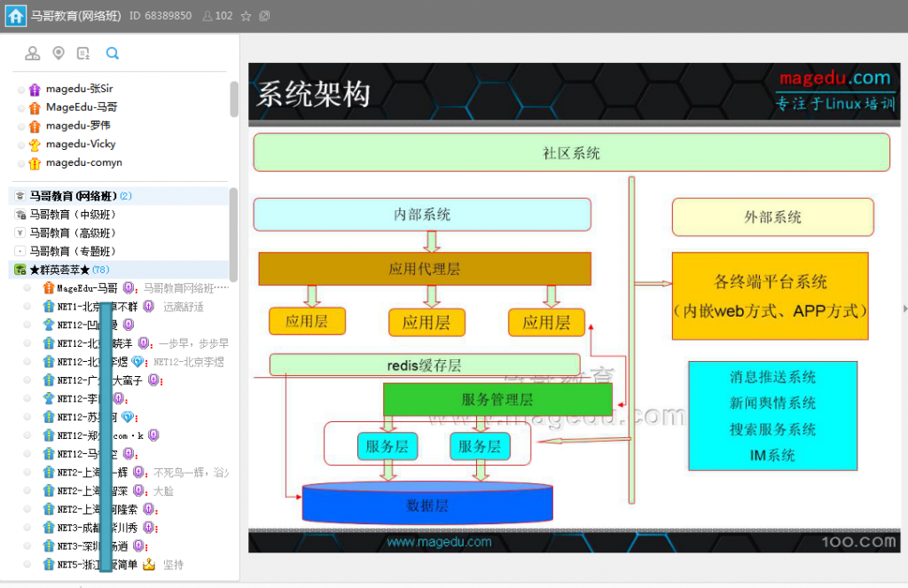
Task: Click the right-edge panel collapse arrow
Action: click(x=904, y=309)
